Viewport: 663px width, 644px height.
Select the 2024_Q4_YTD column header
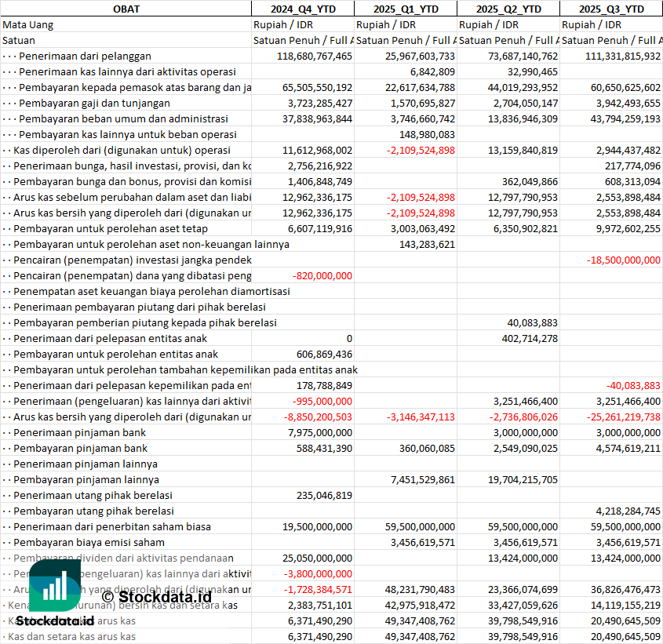point(303,9)
